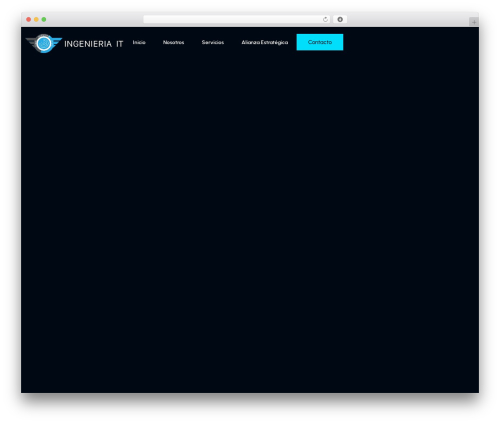This screenshot has height=423, width=500.
Task: Click the browser address bar
Action: (x=237, y=19)
